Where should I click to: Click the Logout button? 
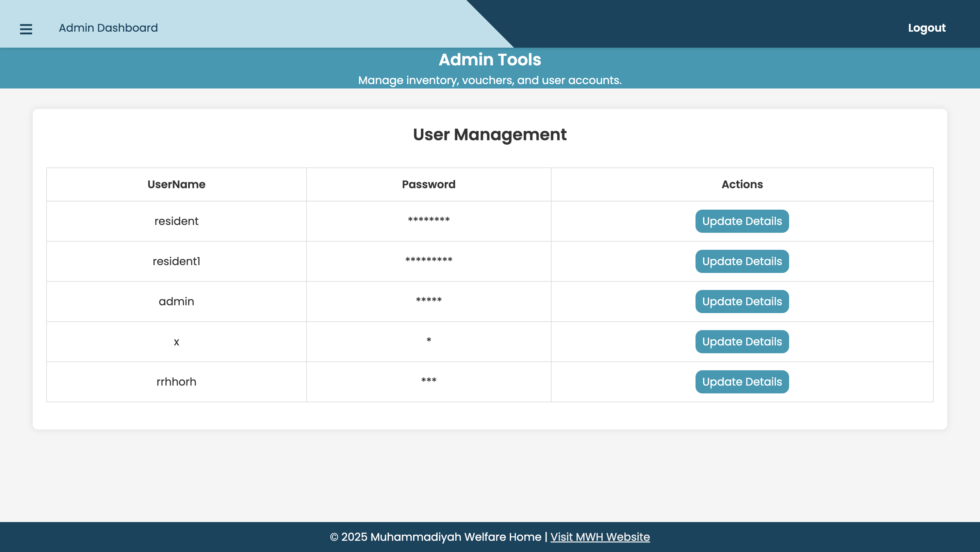926,28
